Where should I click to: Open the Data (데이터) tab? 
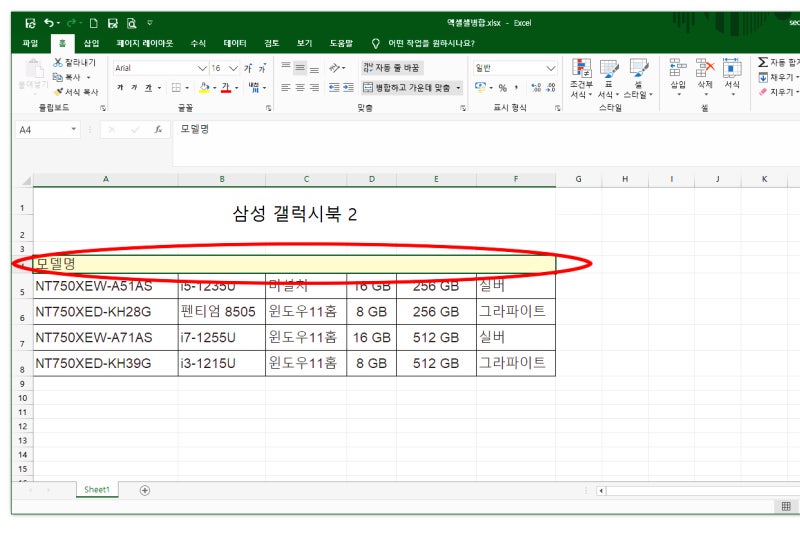click(x=235, y=43)
